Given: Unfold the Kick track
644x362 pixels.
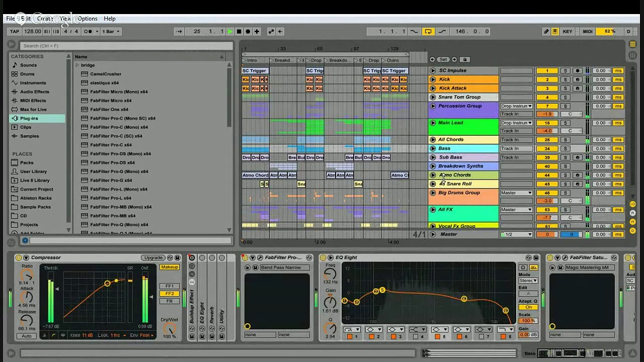Looking at the screenshot, I should click(433, 79).
